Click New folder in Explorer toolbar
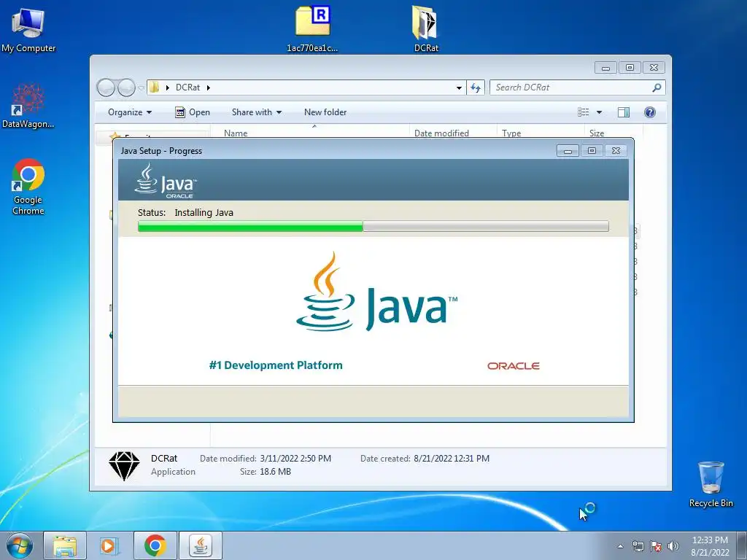747x560 pixels. tap(325, 112)
